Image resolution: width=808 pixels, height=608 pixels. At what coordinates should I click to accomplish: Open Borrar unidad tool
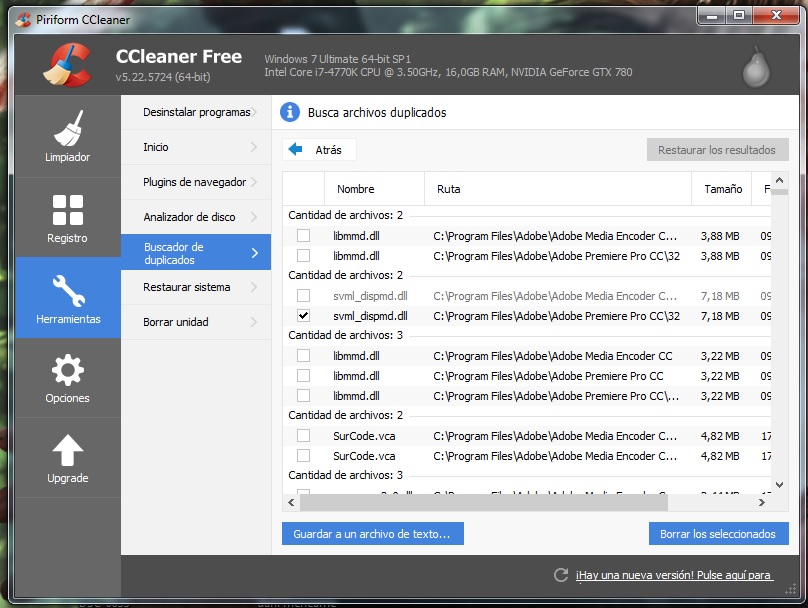[x=196, y=322]
